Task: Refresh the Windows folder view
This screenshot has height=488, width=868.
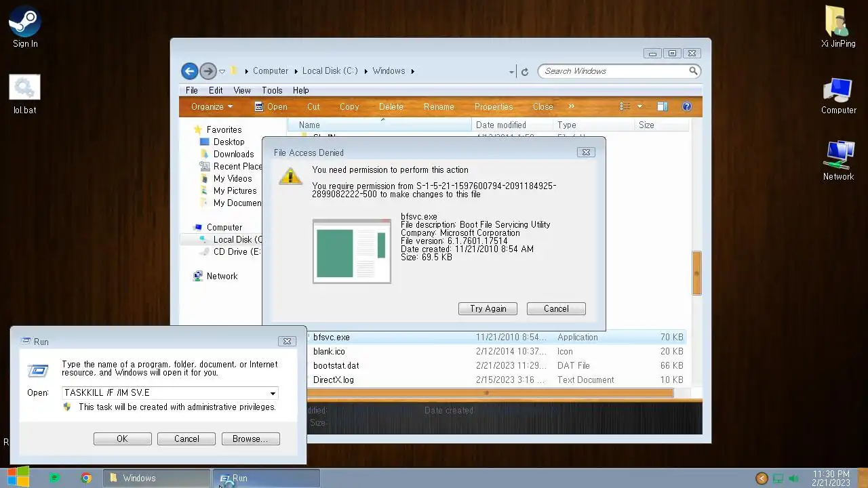Action: point(524,71)
